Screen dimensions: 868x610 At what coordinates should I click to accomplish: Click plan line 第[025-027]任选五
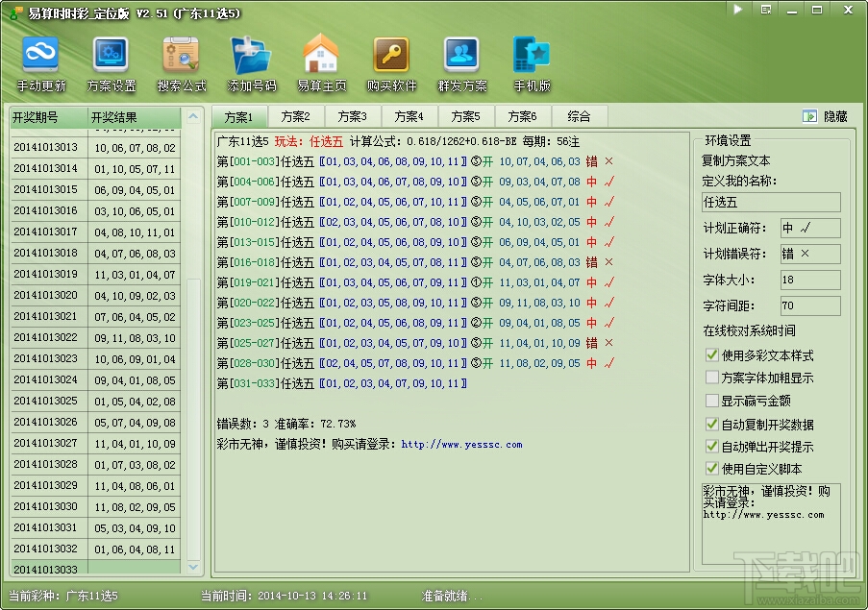pos(415,343)
